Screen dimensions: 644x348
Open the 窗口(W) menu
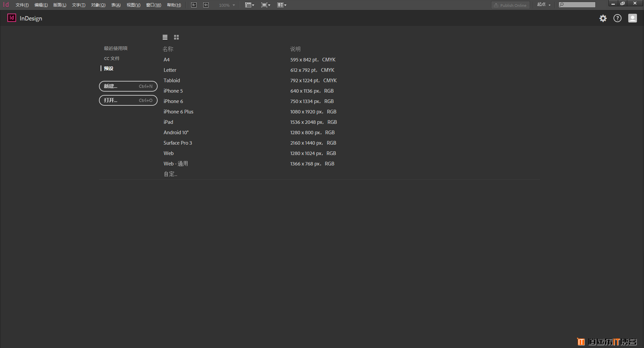coord(154,5)
